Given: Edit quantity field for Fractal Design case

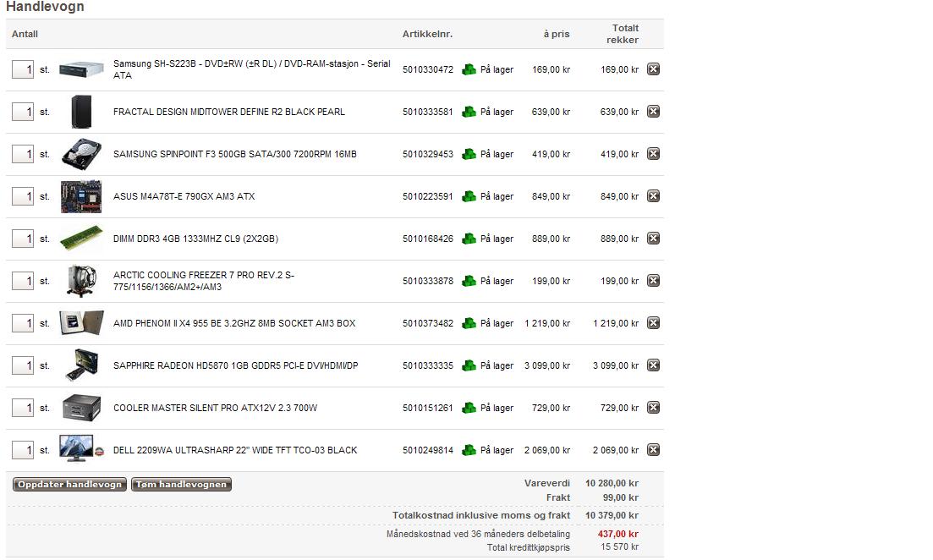Looking at the screenshot, I should coord(23,112).
